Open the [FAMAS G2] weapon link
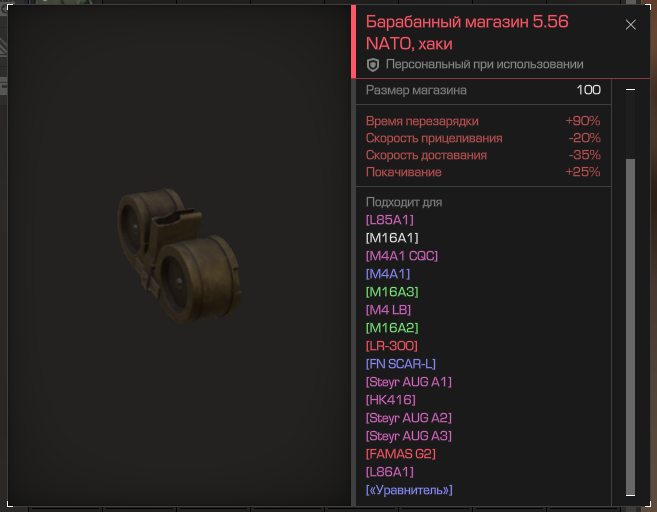 tap(401, 454)
